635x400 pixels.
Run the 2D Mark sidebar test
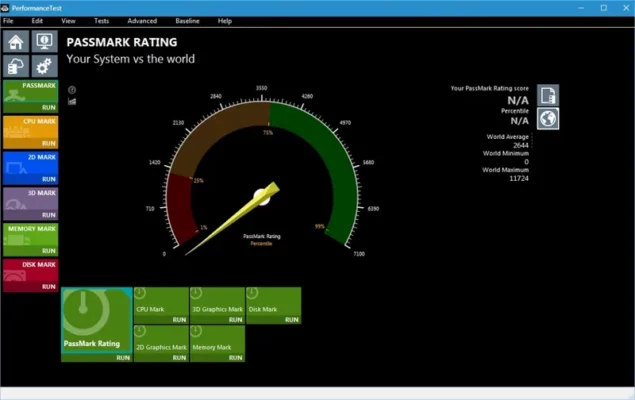pyautogui.click(x=49, y=179)
